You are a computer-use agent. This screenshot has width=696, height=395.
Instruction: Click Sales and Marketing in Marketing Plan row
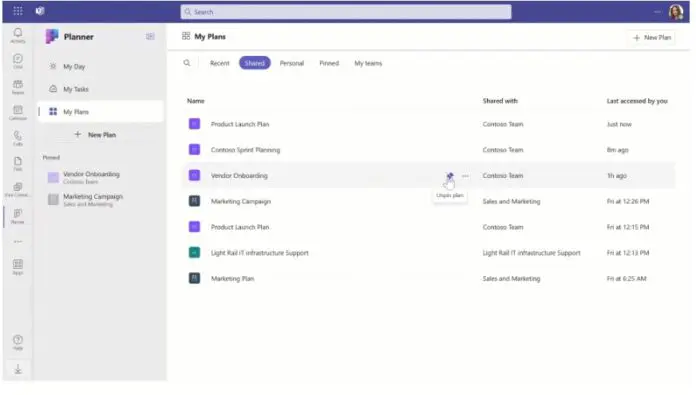click(x=511, y=279)
